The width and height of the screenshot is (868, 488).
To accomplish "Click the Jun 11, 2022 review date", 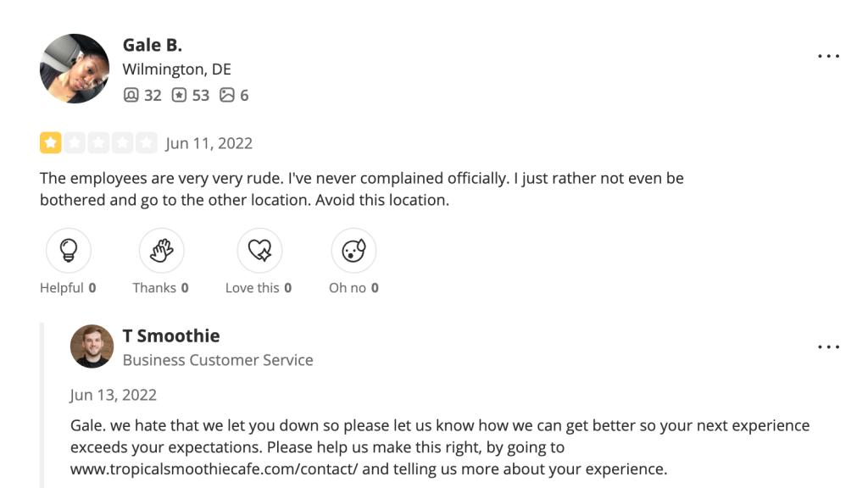I will pyautogui.click(x=209, y=143).
